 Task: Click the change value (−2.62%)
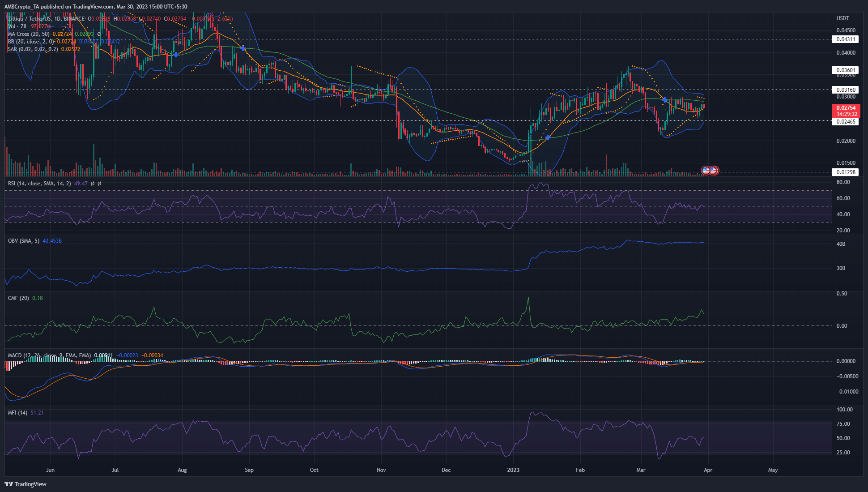pyautogui.click(x=222, y=19)
